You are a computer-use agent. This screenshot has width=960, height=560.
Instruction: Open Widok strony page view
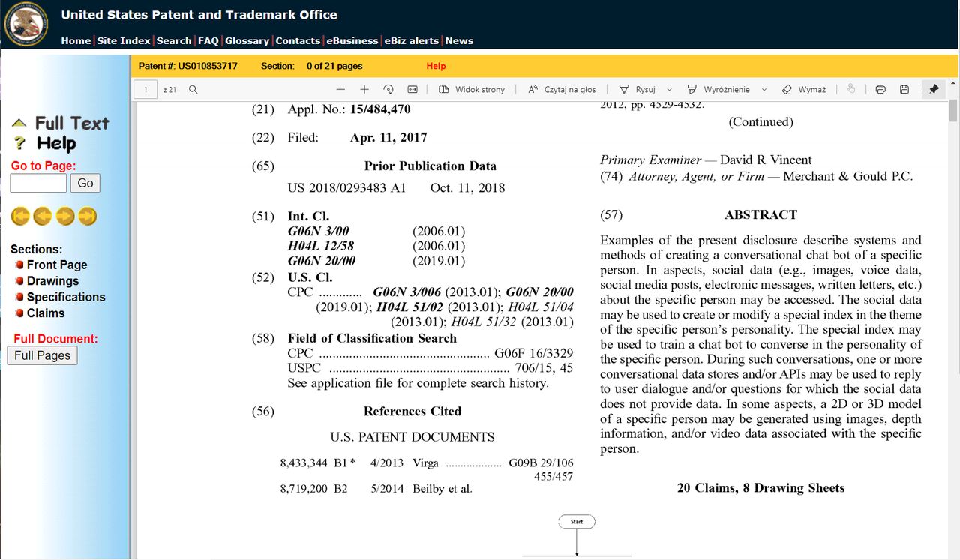tap(472, 89)
